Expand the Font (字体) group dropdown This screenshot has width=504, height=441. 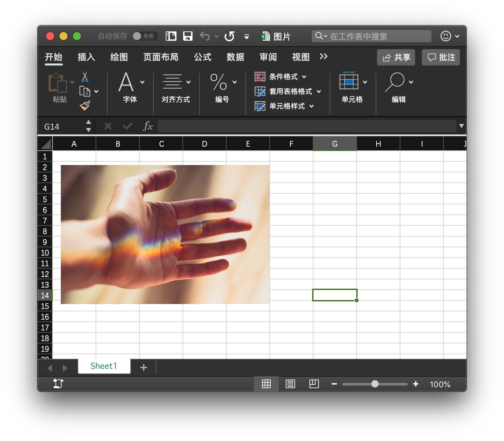[x=142, y=82]
